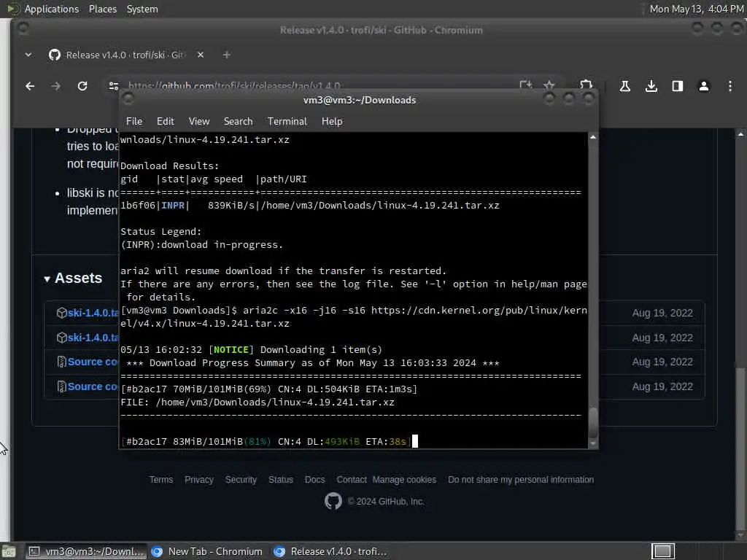This screenshot has height=560, width=747.
Task: Open the Places menu in the top panel
Action: (103, 9)
